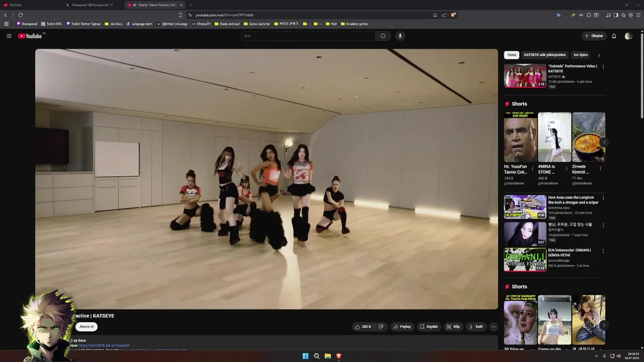
Task: Like the video (280 B)
Action: click(363, 327)
